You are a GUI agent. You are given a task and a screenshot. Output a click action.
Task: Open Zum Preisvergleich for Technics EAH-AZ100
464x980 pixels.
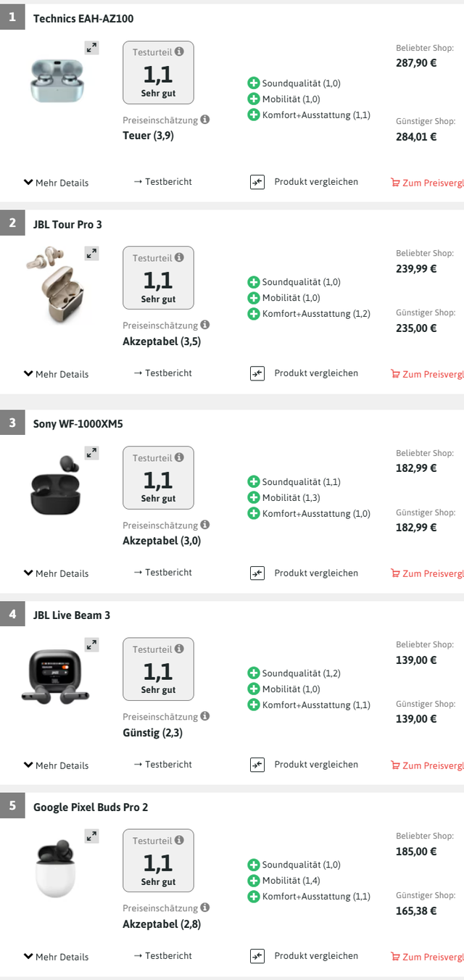(428, 183)
